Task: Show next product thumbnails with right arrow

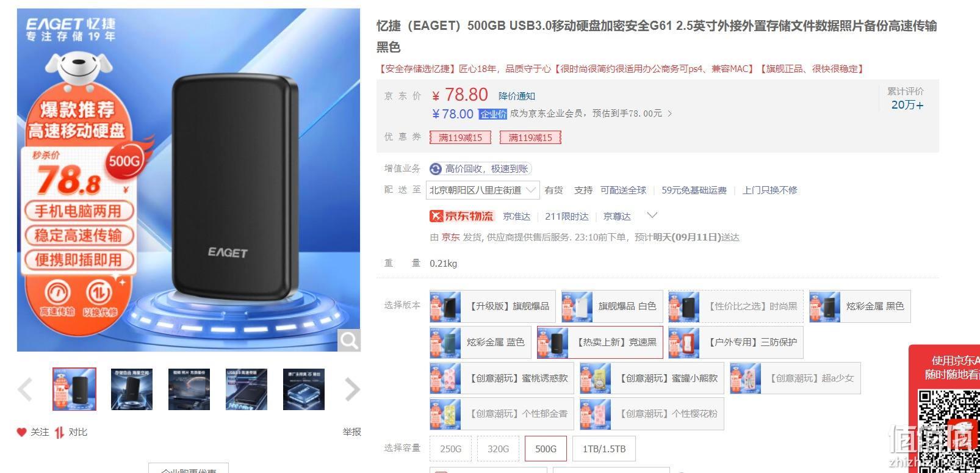Action: [352, 389]
